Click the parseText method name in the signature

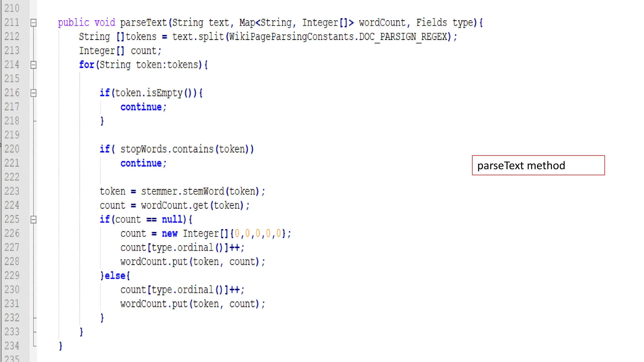point(143,23)
